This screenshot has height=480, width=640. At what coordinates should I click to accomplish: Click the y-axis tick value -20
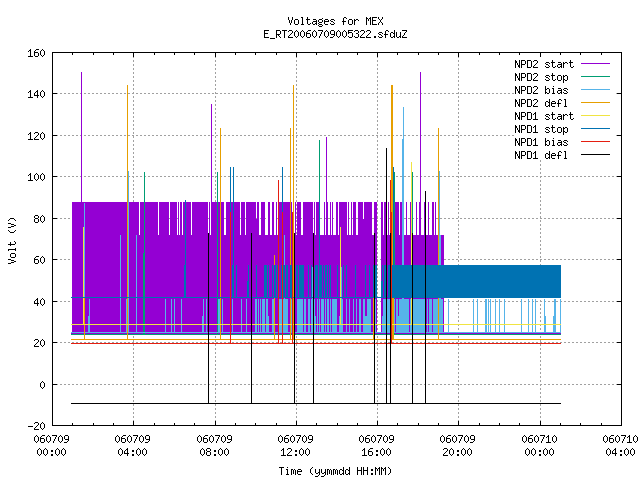36,426
